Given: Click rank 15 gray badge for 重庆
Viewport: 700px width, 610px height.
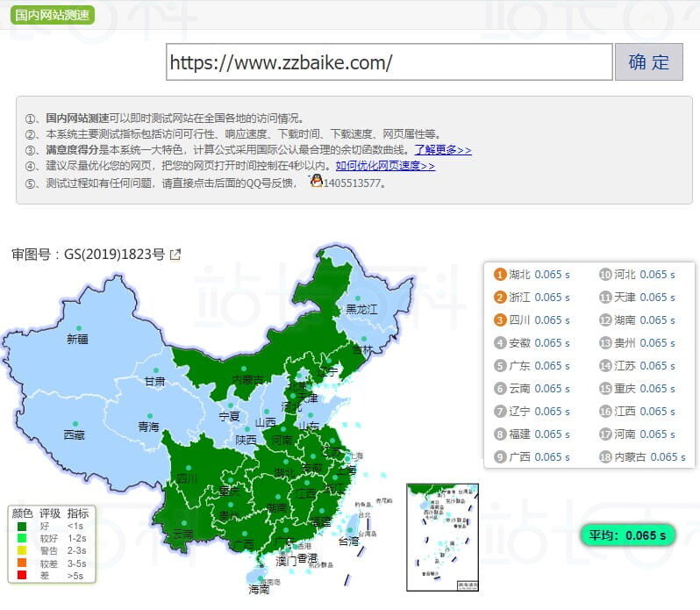Looking at the screenshot, I should (x=605, y=389).
